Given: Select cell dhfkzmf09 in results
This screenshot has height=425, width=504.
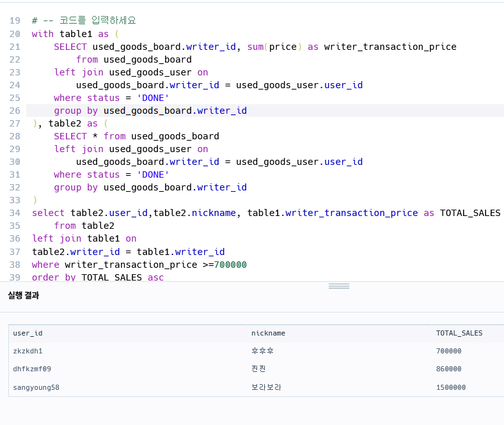Looking at the screenshot, I should coord(32,369).
